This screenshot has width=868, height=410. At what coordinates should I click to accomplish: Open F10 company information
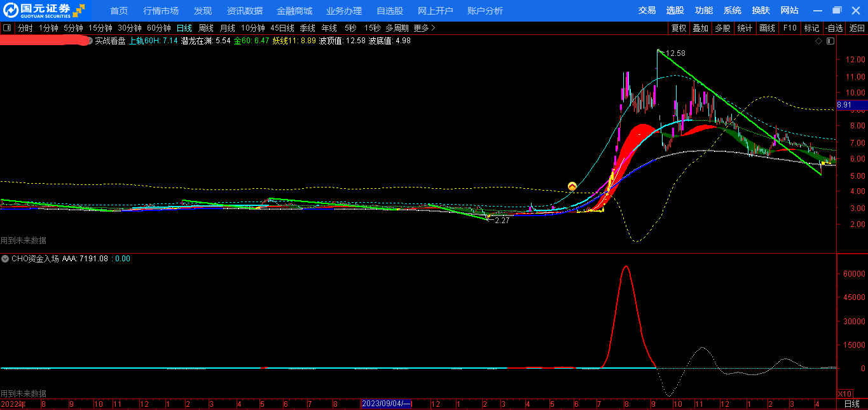click(790, 28)
